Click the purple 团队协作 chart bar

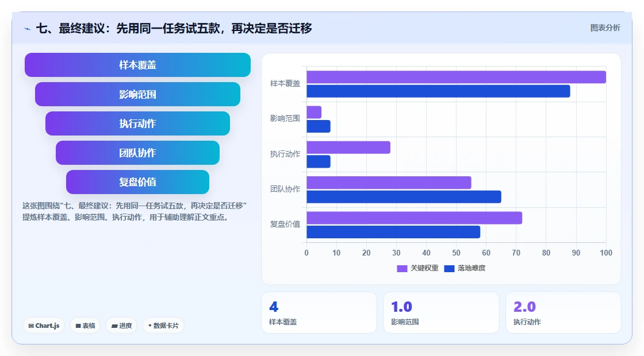coord(389,183)
